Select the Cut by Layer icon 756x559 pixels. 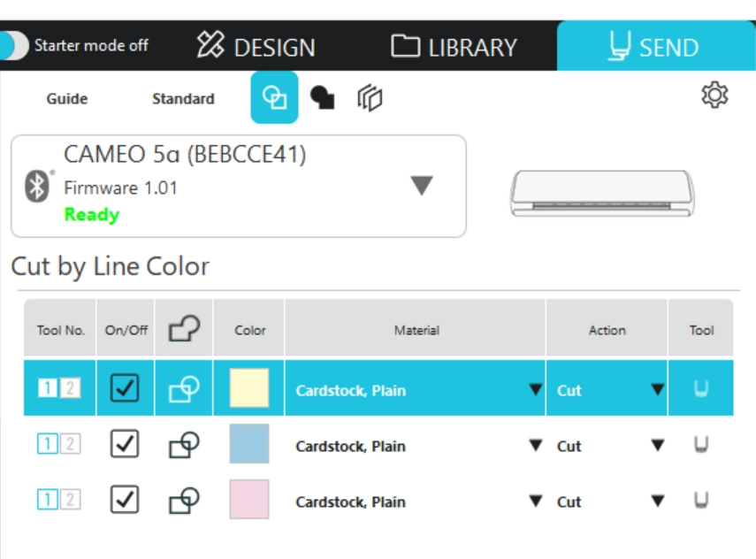[370, 98]
